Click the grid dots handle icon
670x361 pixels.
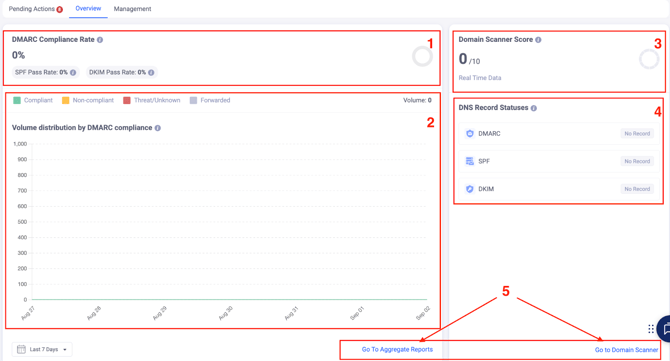[651, 329]
